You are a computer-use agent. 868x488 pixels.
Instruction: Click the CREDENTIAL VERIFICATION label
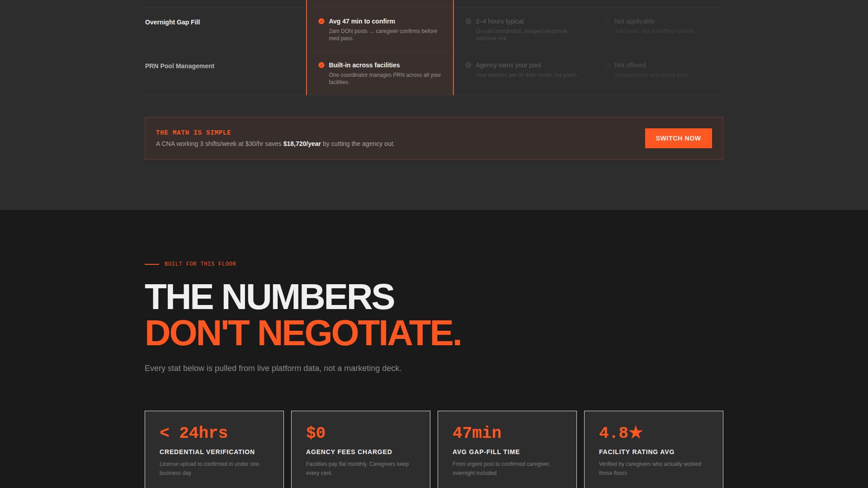click(x=207, y=452)
